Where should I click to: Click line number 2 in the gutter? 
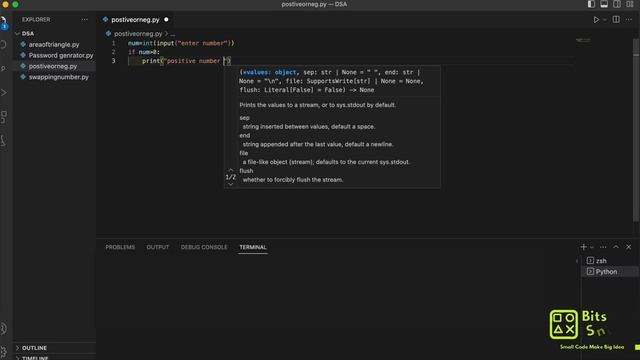pos(113,52)
